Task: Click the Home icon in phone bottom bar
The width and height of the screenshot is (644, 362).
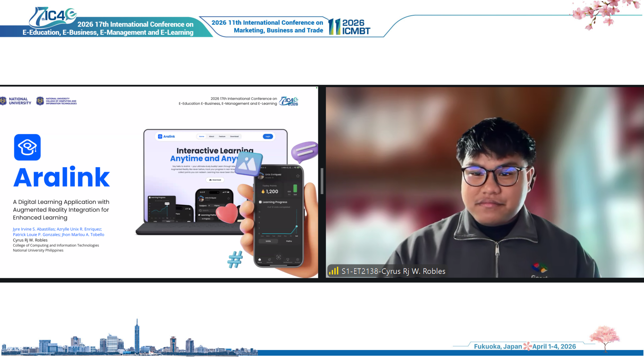Action: tap(260, 260)
